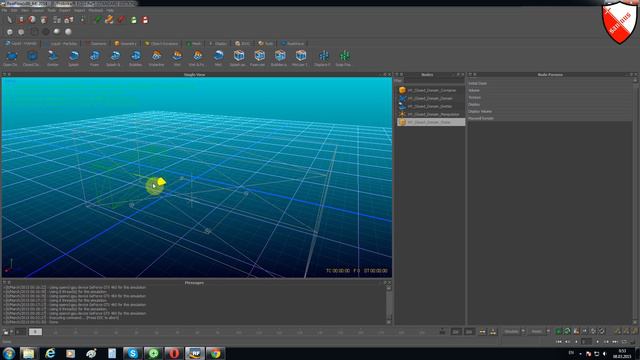Expand the Initial State parameters section
The height and width of the screenshot is (360, 640).
point(550,83)
